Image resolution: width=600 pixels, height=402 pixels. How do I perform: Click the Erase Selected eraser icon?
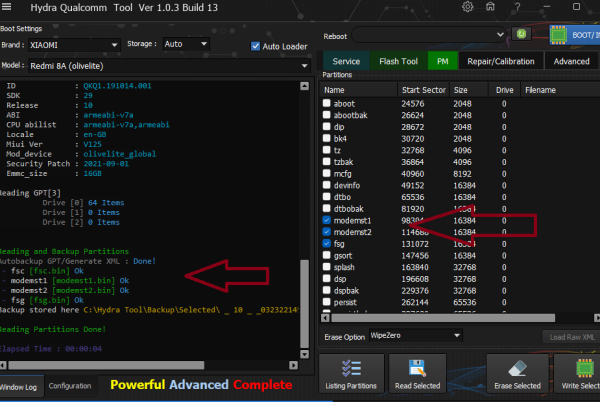pyautogui.click(x=517, y=369)
